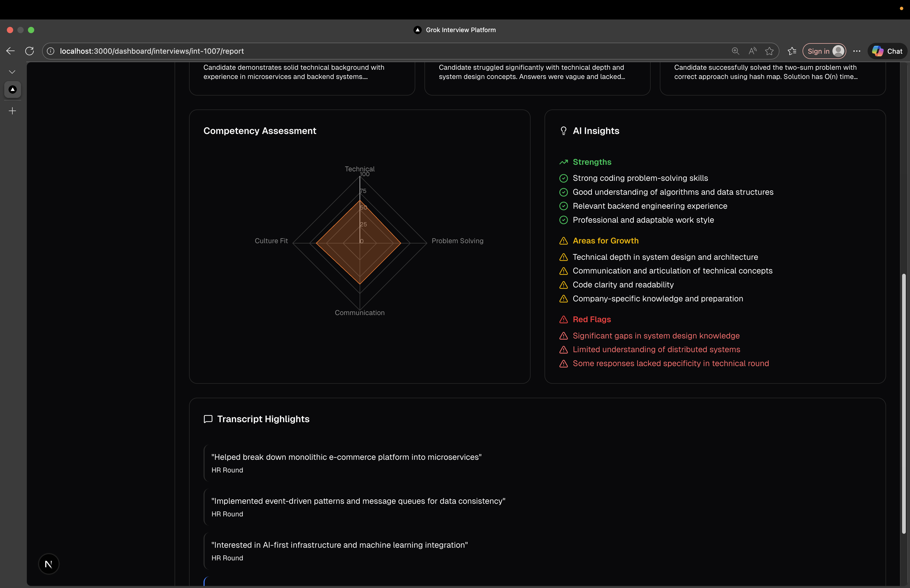This screenshot has width=910, height=588.
Task: Open the favorites list icon
Action: point(792,51)
